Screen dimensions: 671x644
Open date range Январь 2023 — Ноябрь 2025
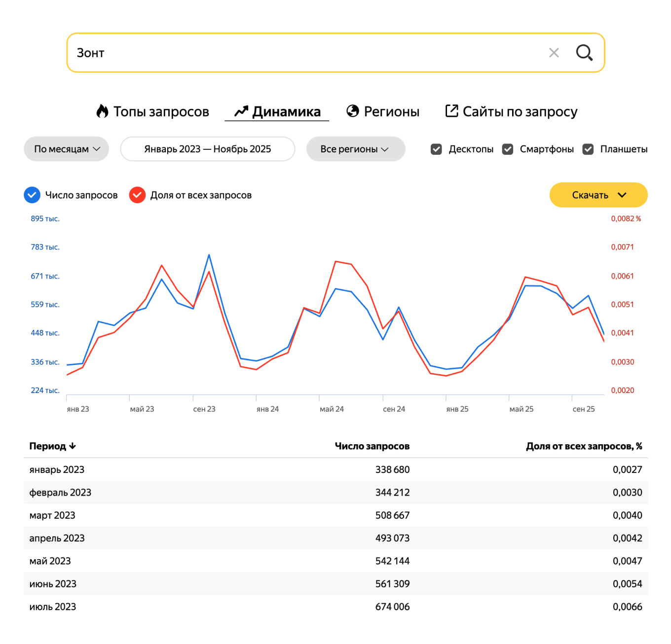tap(207, 149)
